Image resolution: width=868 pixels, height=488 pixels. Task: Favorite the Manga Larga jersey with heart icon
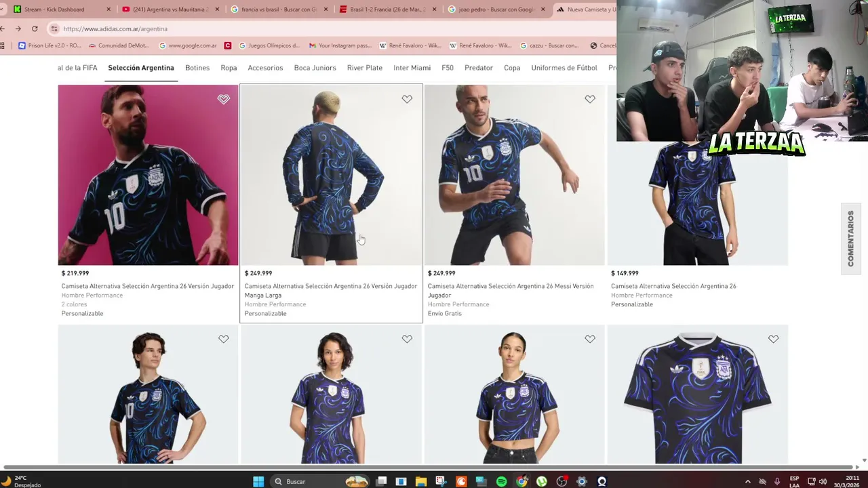pos(407,99)
